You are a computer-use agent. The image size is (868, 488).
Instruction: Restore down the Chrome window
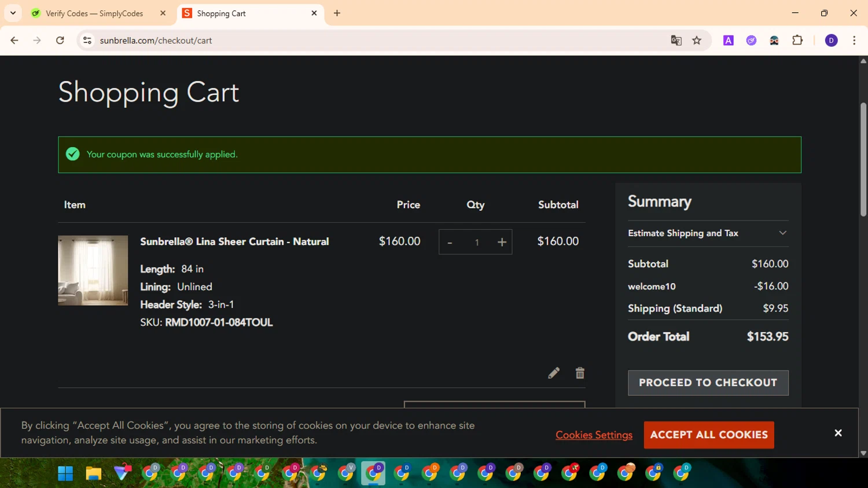(x=824, y=13)
